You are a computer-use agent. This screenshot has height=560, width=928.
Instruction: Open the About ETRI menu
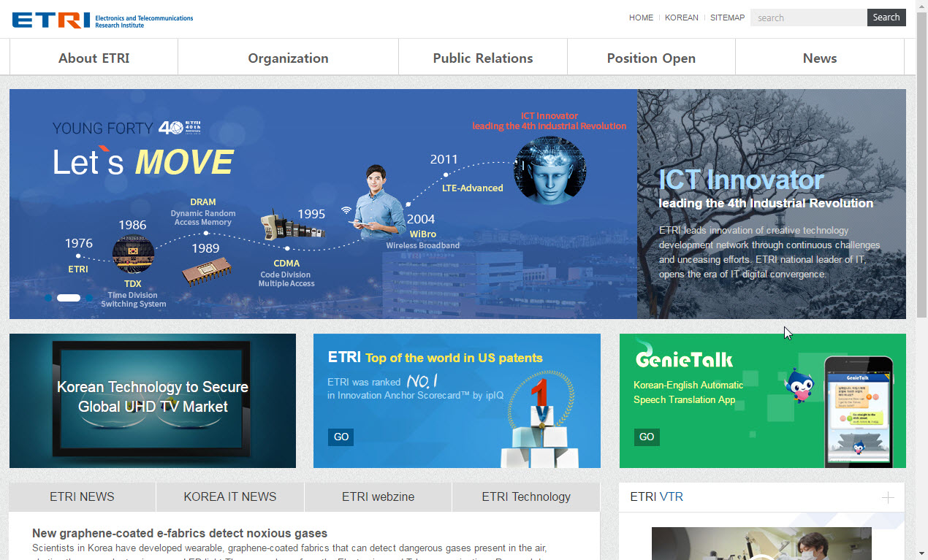point(94,58)
